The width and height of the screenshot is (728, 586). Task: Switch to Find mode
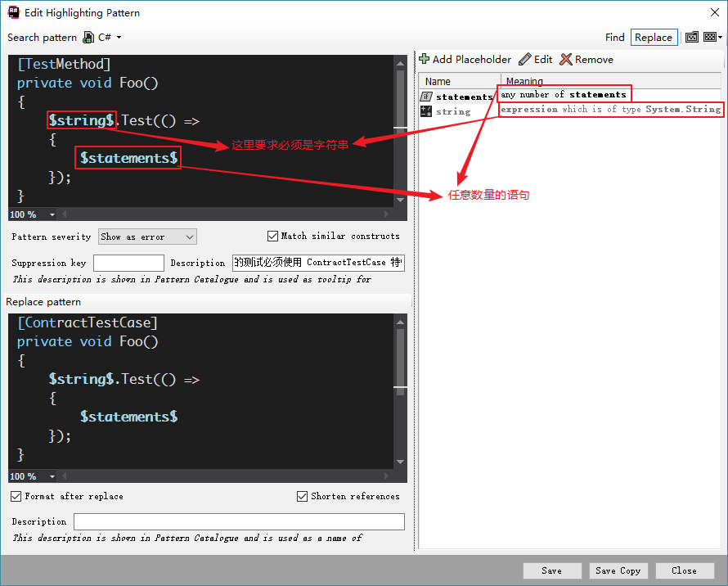615,37
